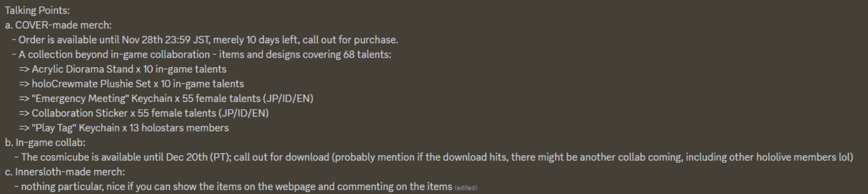Click the first '(JP/ID/EN)' text

pyautogui.click(x=288, y=98)
